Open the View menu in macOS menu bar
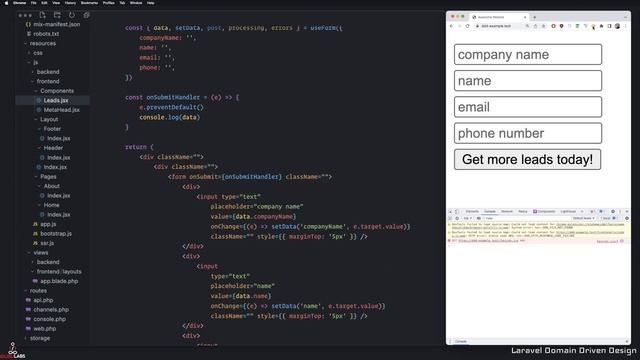The image size is (640, 360). coord(56,3)
